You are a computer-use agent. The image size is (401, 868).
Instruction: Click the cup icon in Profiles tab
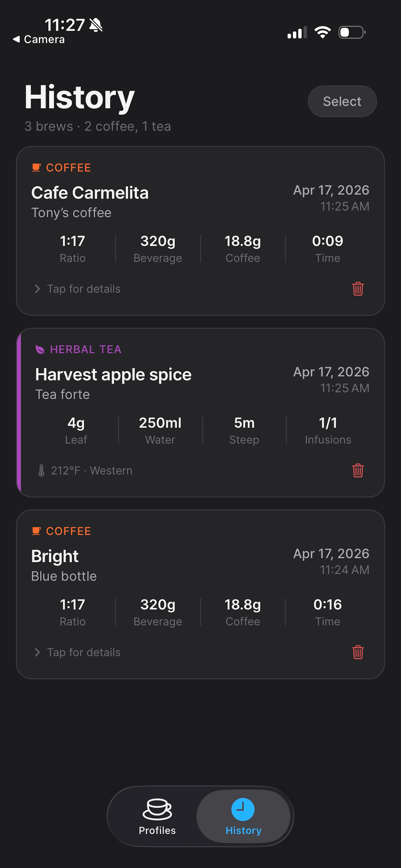157,809
